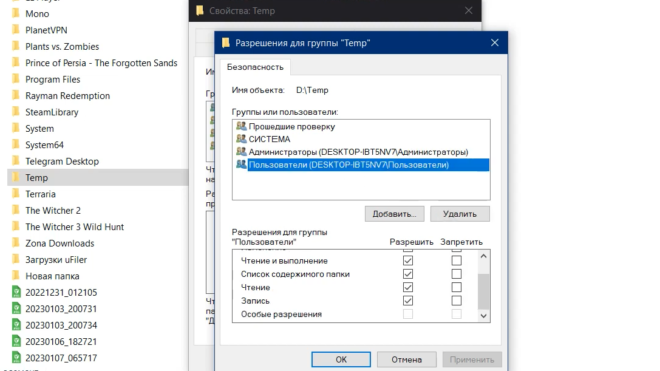660x371 pixels.
Task: Click the Program Files folder icon
Action: pos(16,79)
